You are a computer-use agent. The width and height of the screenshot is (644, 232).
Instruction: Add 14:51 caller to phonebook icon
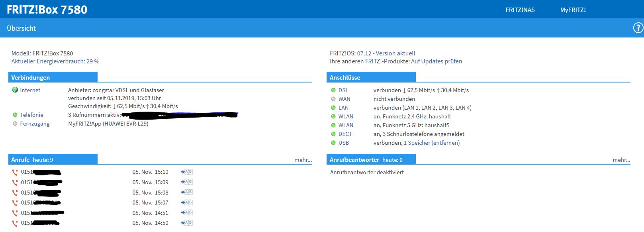click(186, 213)
